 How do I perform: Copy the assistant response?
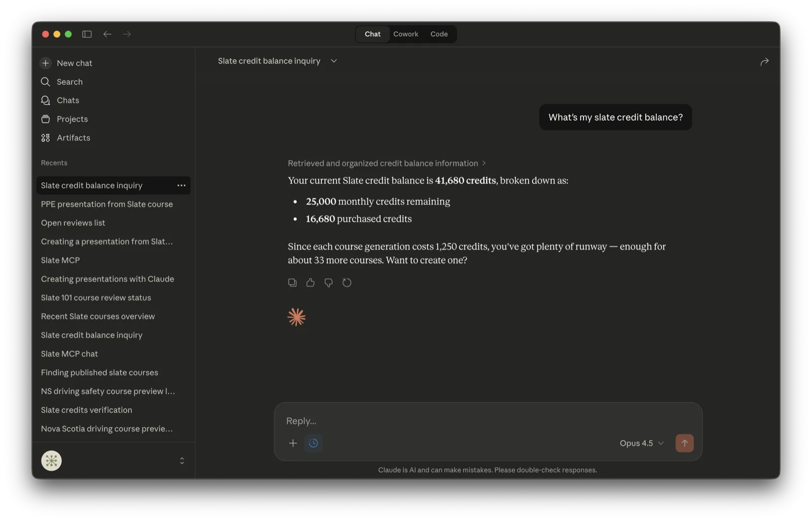tap(292, 283)
